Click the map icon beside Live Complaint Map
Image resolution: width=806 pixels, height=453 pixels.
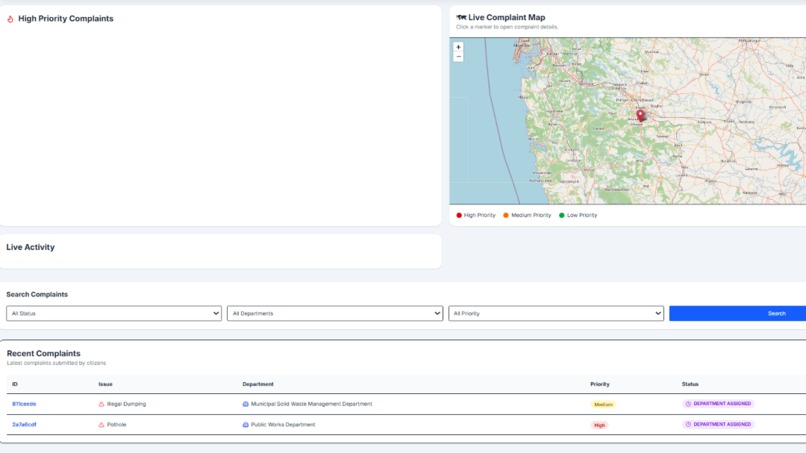click(x=461, y=17)
